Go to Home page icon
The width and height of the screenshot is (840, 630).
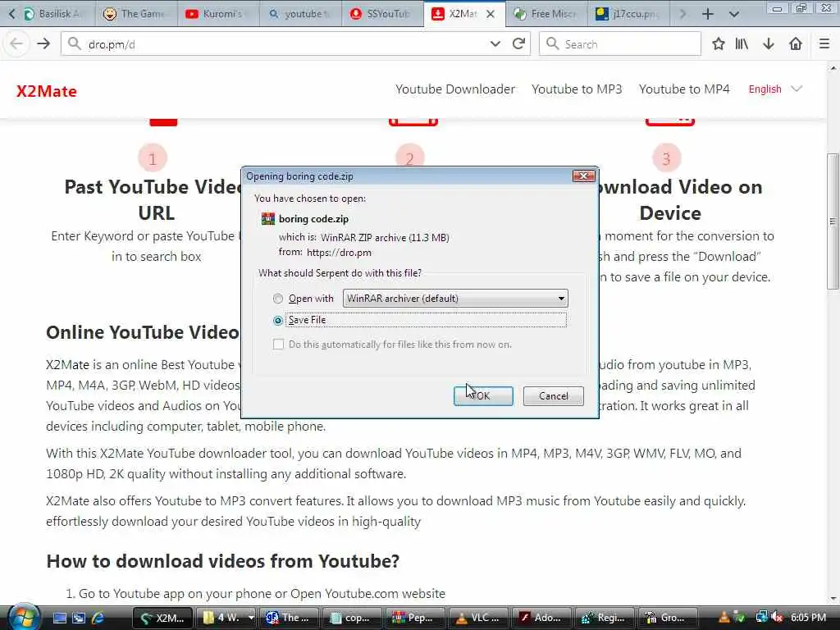point(796,44)
